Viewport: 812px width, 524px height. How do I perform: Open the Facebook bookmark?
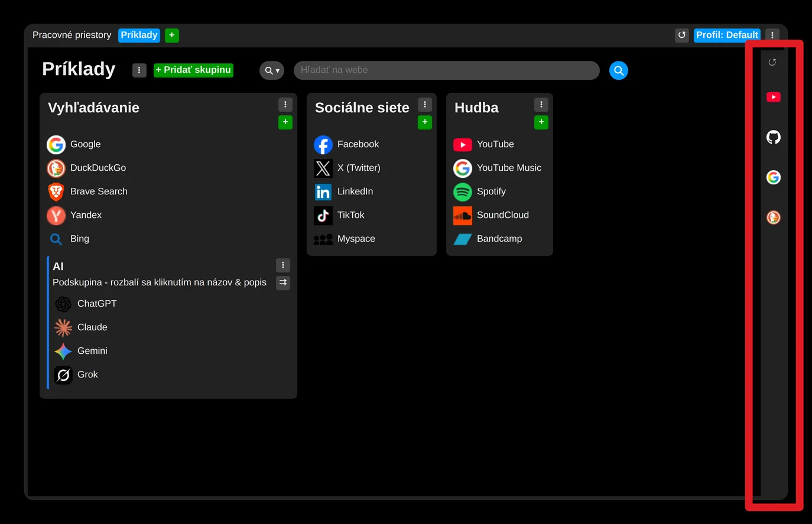click(346, 144)
